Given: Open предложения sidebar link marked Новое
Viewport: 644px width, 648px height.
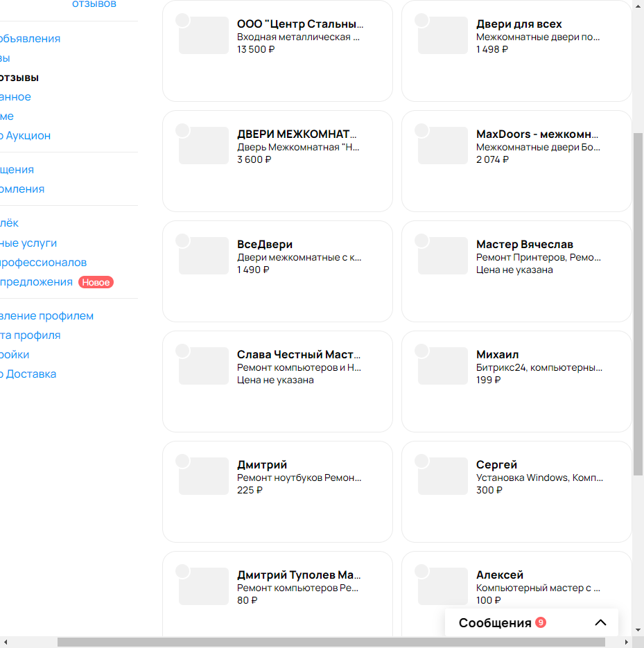Looking at the screenshot, I should point(36,282).
